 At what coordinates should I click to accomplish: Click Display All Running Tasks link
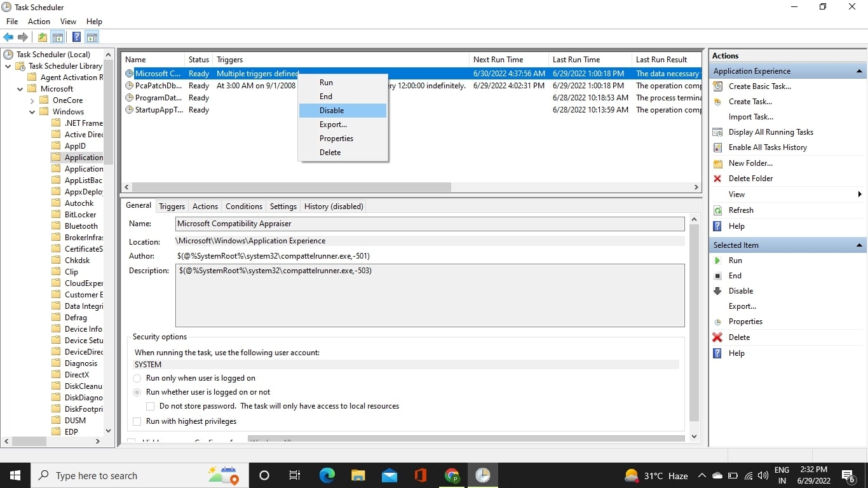(771, 132)
